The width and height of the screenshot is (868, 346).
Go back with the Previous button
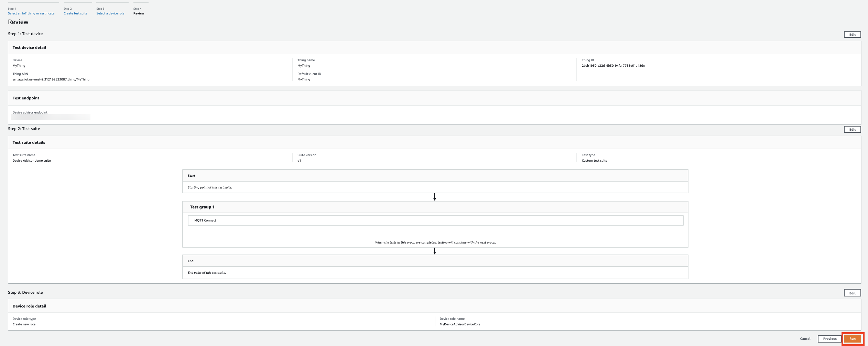click(x=829, y=339)
